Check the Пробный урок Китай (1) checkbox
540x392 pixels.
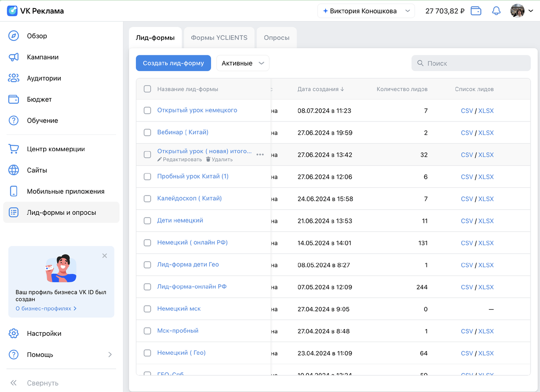click(147, 177)
